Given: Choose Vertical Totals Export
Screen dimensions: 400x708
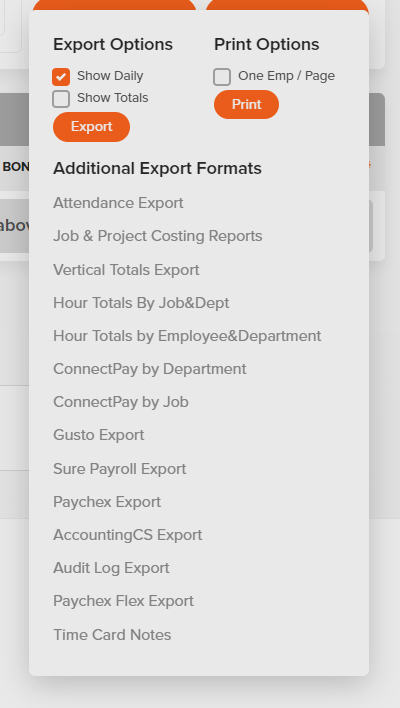Looking at the screenshot, I should (x=126, y=270).
